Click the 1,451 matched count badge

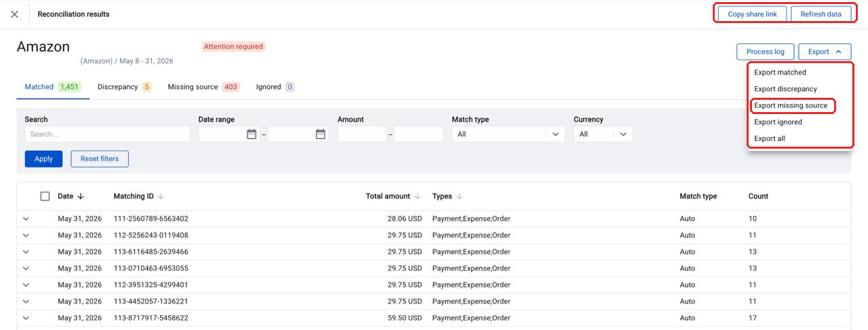pyautogui.click(x=69, y=87)
